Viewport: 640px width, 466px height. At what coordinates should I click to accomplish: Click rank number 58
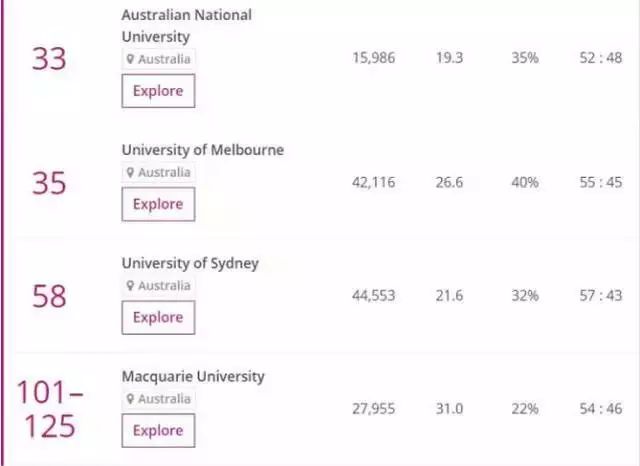click(49, 296)
